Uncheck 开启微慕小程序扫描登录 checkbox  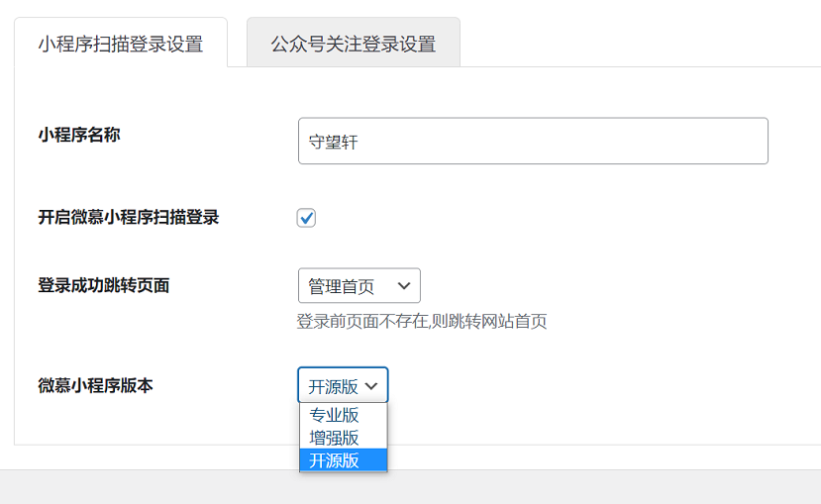coord(306,218)
